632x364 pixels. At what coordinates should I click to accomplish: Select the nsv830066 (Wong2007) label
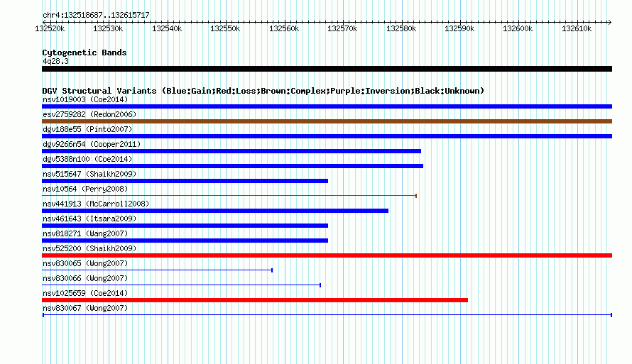(85, 278)
